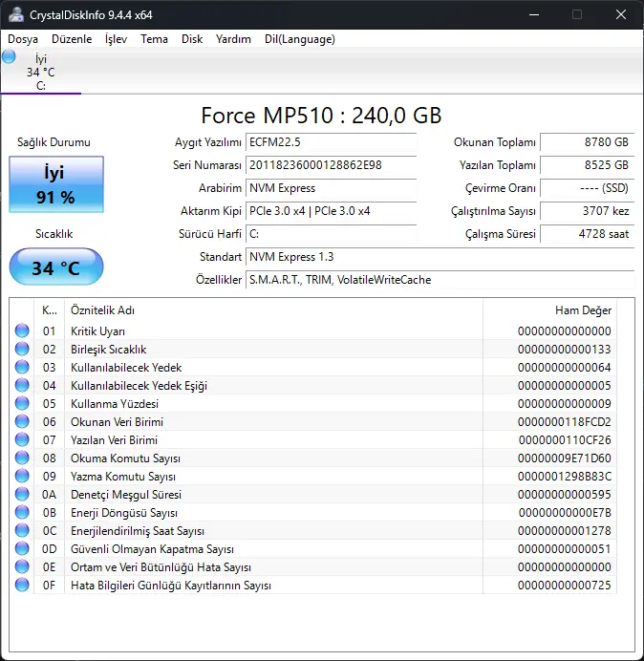The height and width of the screenshot is (661, 644).
Task: Click the Aygıt Yazılımı field ECFM22.5
Action: click(x=331, y=142)
